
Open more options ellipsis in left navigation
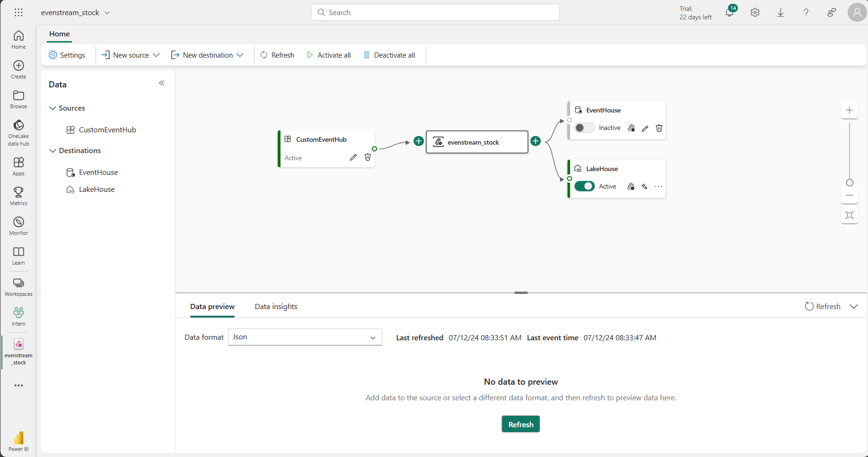18,385
